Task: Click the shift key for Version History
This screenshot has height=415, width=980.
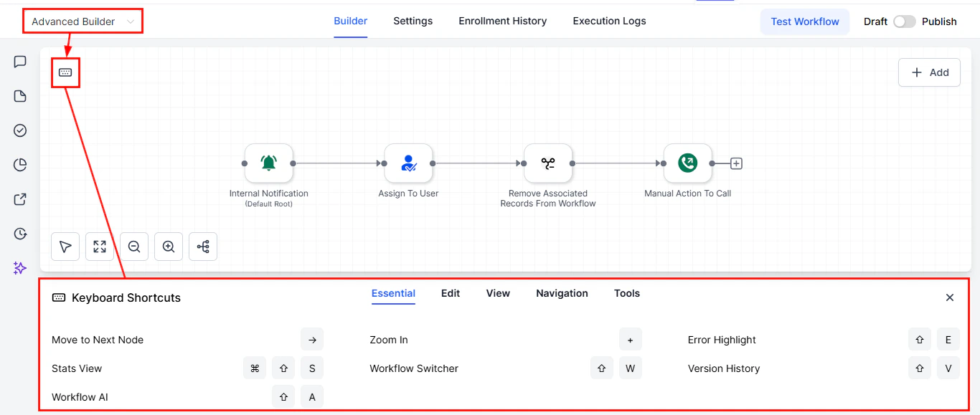Action: [920, 368]
